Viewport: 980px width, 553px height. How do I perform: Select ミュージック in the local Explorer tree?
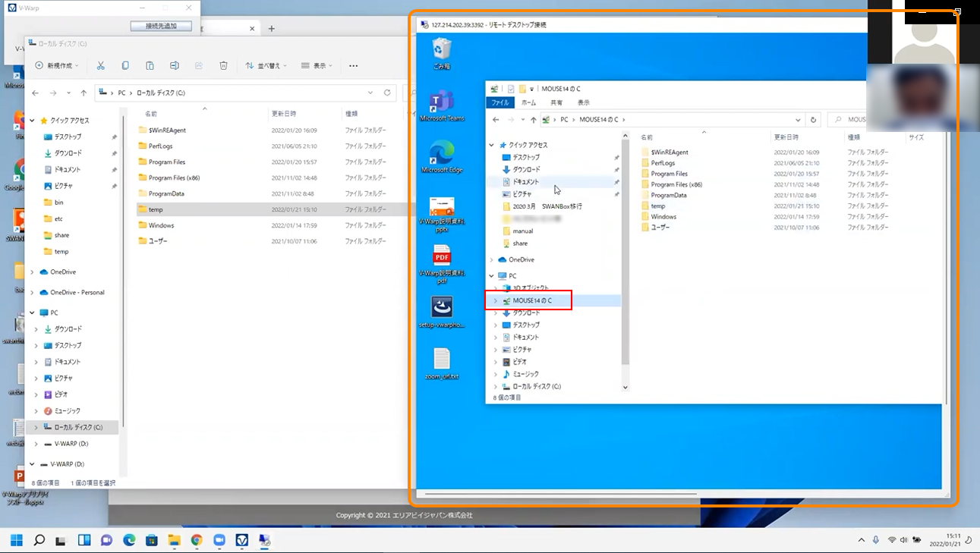[x=67, y=410]
